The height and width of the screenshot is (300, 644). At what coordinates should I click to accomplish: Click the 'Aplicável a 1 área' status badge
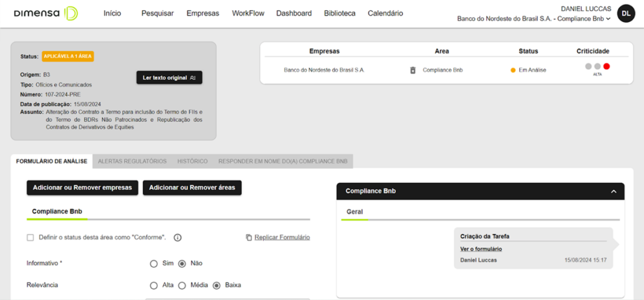click(x=68, y=56)
